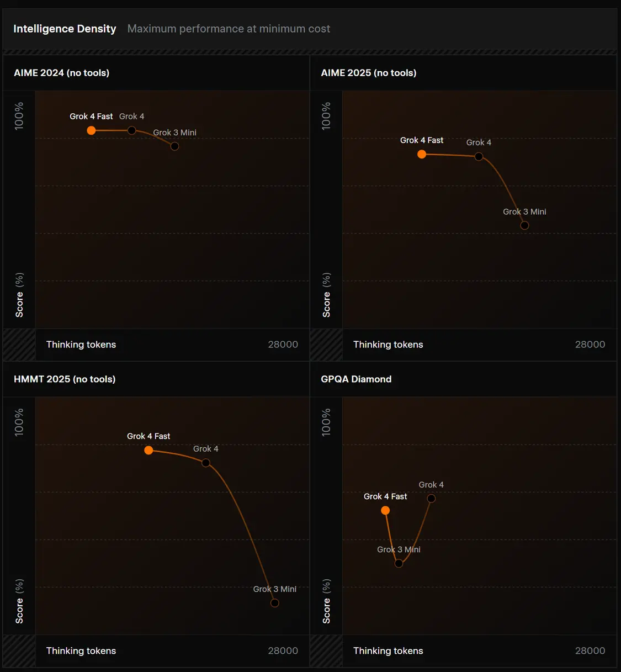Click Grok 4 Fast point in AIME 2024 chart

click(x=92, y=130)
